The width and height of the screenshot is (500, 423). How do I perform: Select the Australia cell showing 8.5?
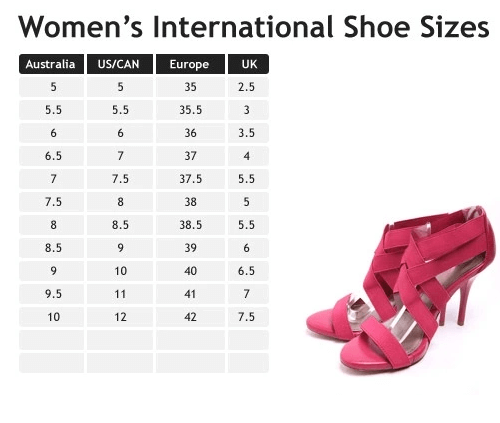tap(51, 248)
